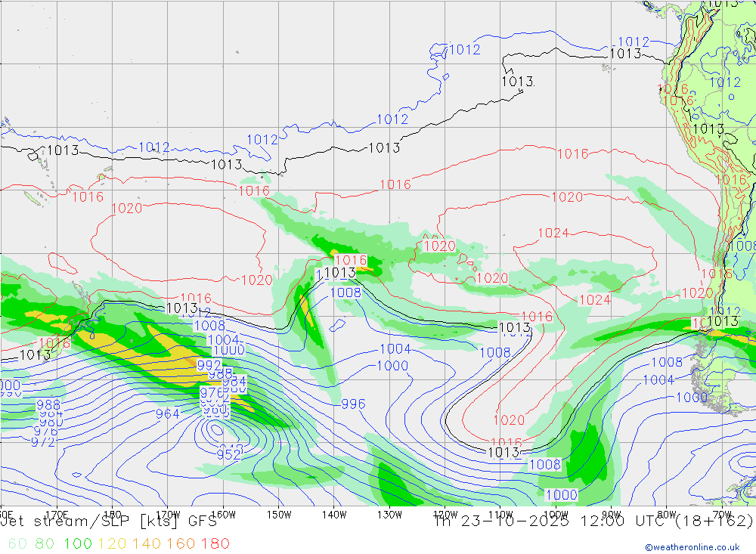Click the 130W longitude axis label
The image size is (756, 554).
click(x=389, y=515)
